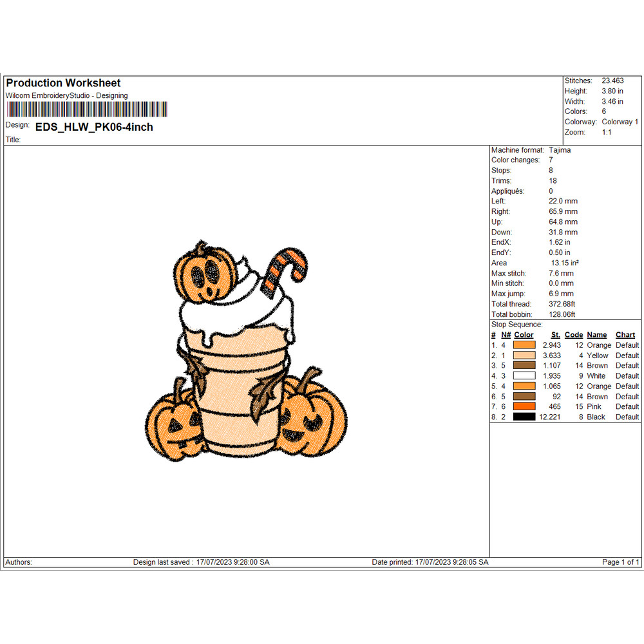The image size is (644, 644).
Task: Click the Stitches count 23.463
Action: point(612,80)
